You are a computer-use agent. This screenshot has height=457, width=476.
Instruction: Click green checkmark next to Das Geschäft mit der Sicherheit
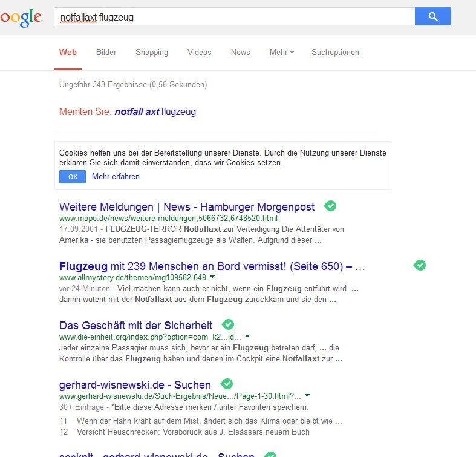228,324
